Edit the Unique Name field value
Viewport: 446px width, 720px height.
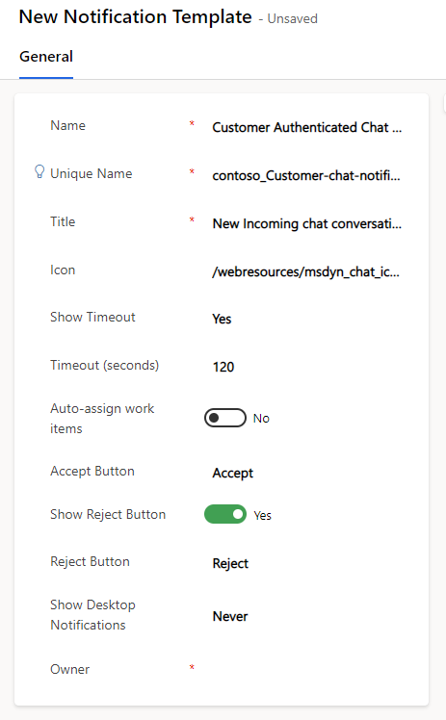click(307, 175)
